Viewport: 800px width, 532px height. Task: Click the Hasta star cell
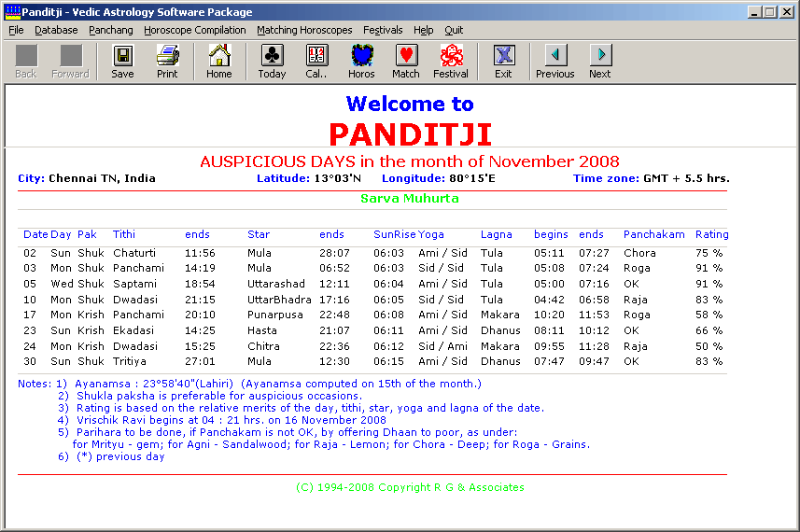(262, 330)
